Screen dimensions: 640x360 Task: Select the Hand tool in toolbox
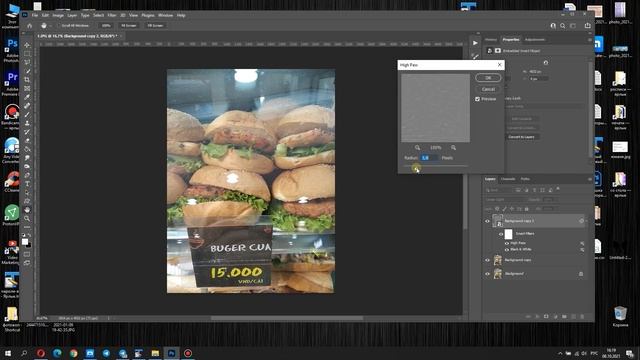(x=27, y=210)
